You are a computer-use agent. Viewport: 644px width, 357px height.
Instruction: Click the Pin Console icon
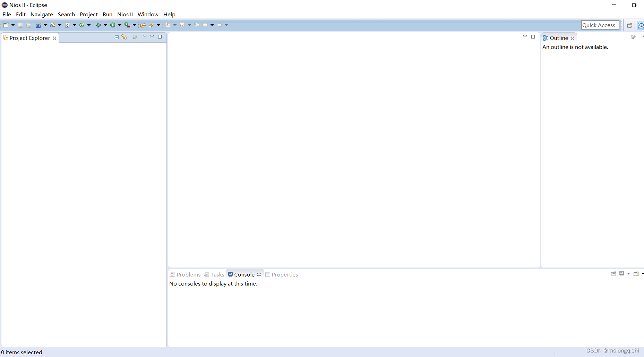pos(613,273)
